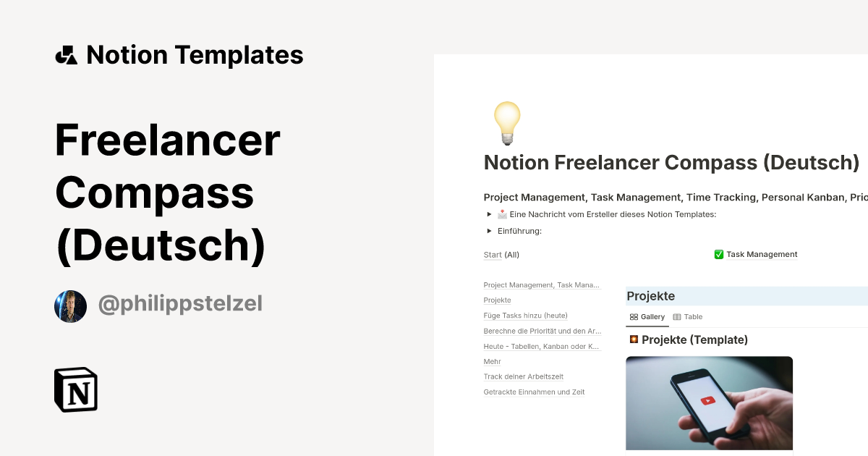The width and height of the screenshot is (868, 456).
Task: Expand the 'Einführung' toggle
Action: pyautogui.click(x=490, y=231)
